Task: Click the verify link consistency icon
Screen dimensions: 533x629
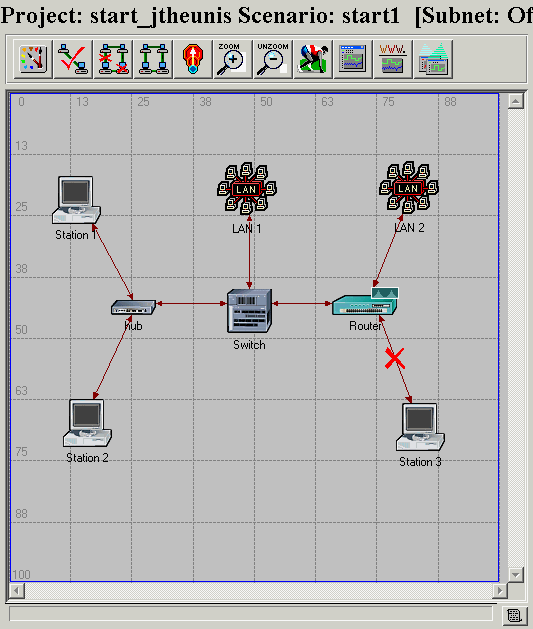Action: [73, 59]
